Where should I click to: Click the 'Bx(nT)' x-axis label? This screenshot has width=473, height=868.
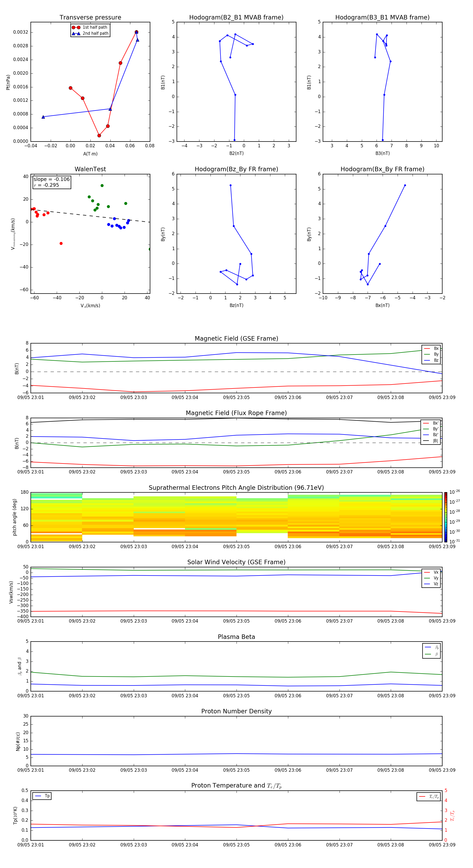[x=382, y=305]
